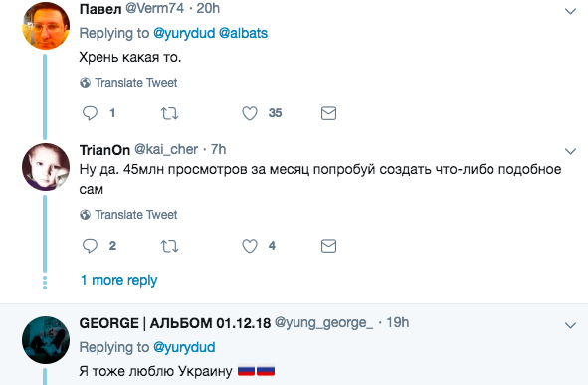Translate TrianOn's tweet with Translate Tweet
Screen dimensions: 588x385
128,215
